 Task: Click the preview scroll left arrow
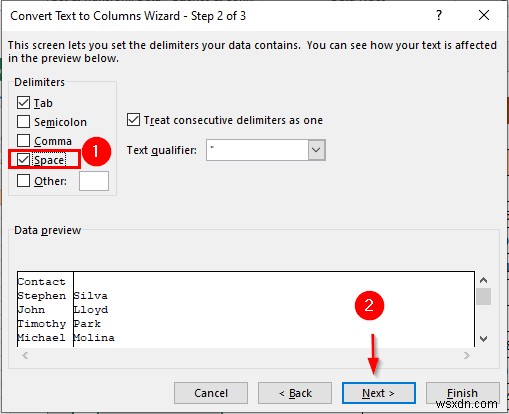(x=25, y=356)
